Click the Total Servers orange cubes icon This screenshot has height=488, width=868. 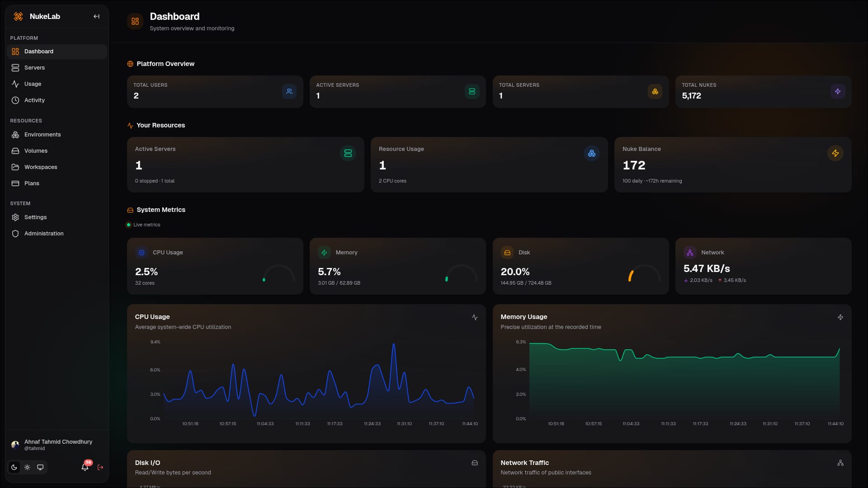[x=655, y=91]
